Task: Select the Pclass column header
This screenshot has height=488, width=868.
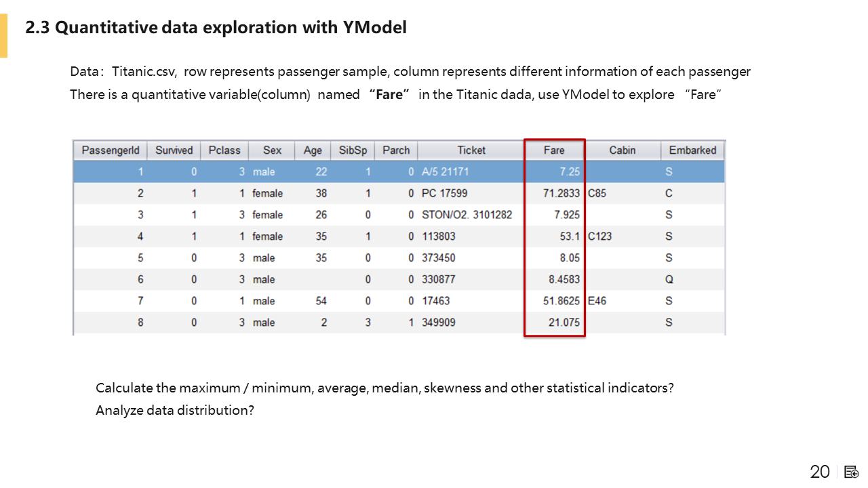Action: [x=224, y=150]
